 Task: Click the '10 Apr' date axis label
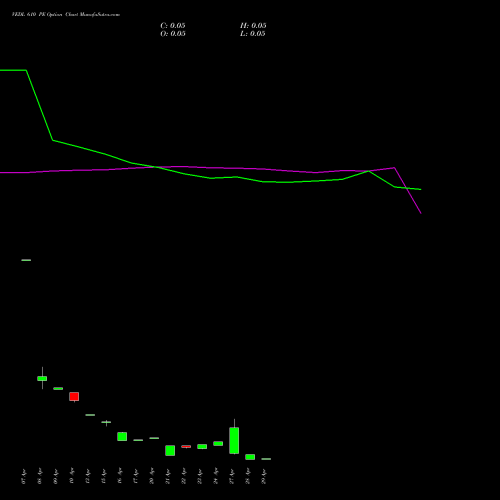[72, 476]
